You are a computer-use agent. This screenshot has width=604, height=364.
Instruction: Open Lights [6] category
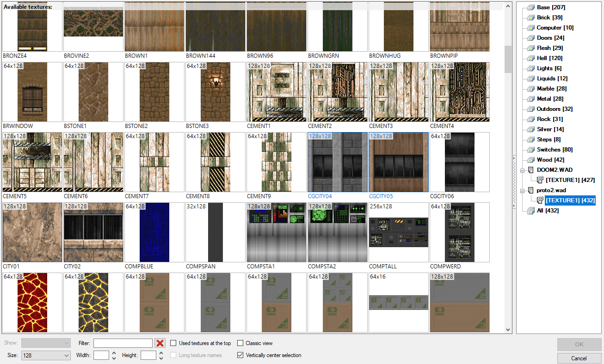(549, 68)
